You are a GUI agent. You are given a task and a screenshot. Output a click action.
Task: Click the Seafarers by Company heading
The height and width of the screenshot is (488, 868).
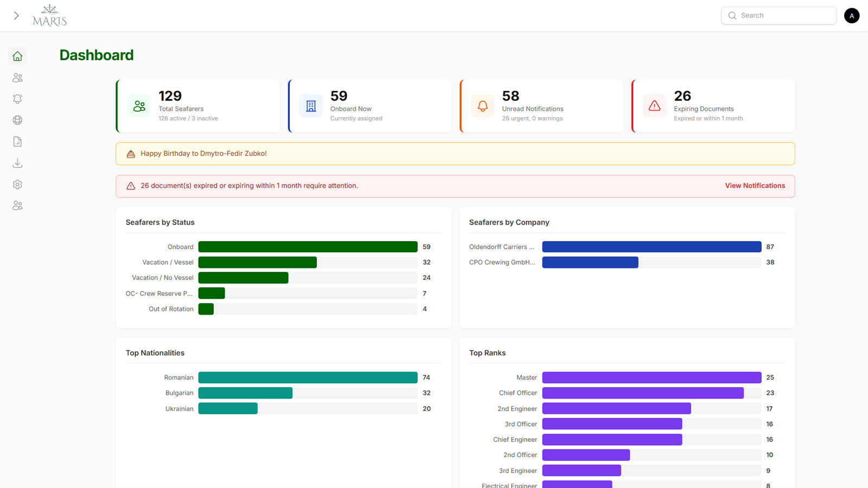pyautogui.click(x=509, y=222)
